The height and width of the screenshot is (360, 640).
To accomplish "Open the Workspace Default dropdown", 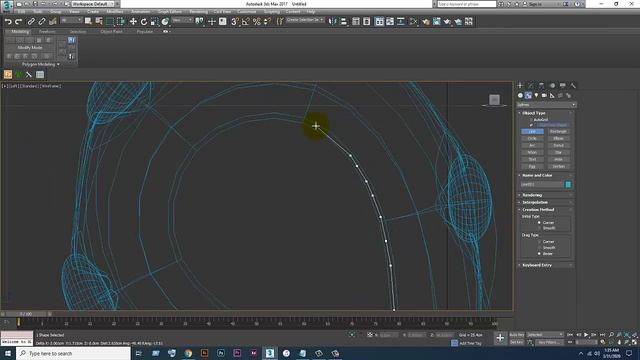I will pos(93,4).
